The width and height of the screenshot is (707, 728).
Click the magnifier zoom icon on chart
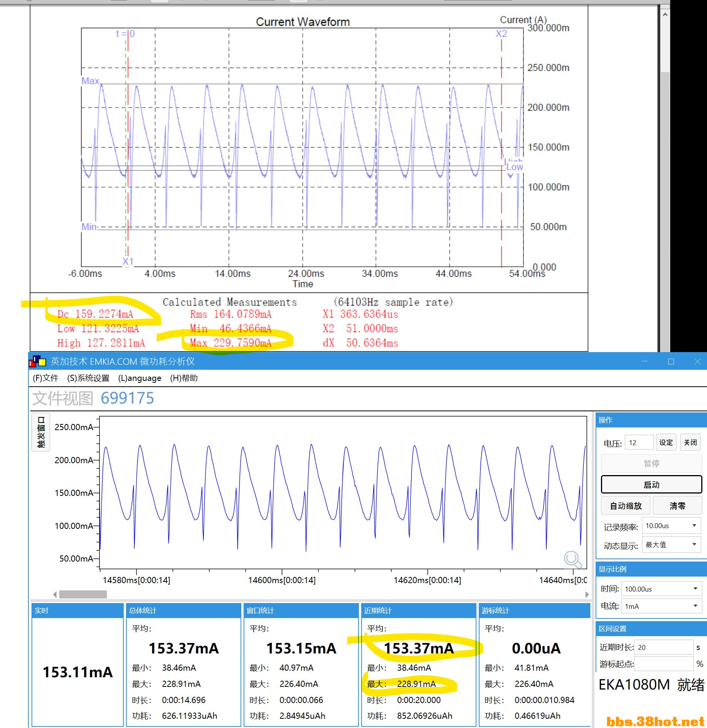[573, 559]
